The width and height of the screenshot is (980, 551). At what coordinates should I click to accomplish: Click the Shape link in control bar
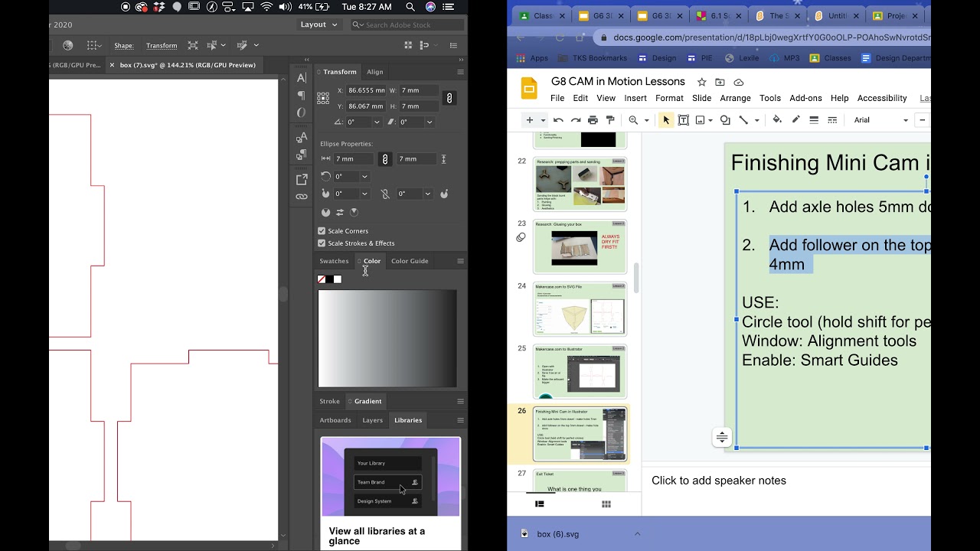[124, 45]
